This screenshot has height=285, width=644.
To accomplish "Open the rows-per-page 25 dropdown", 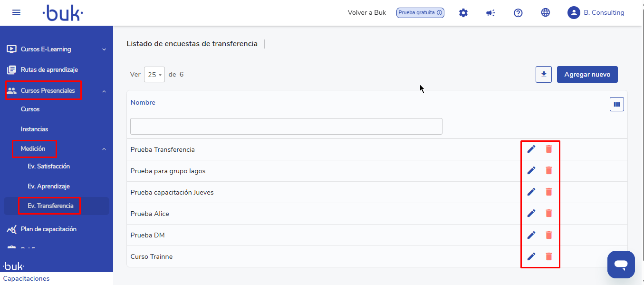I will pyautogui.click(x=154, y=75).
